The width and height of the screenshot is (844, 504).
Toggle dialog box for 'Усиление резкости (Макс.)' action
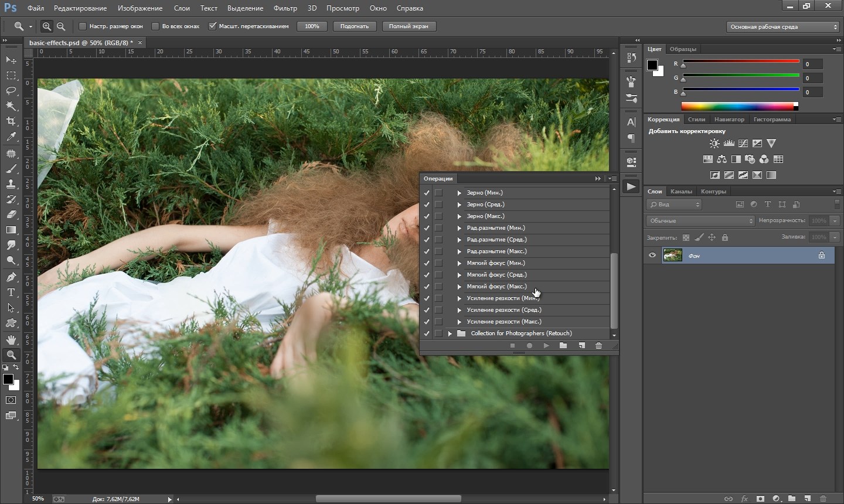[438, 322]
